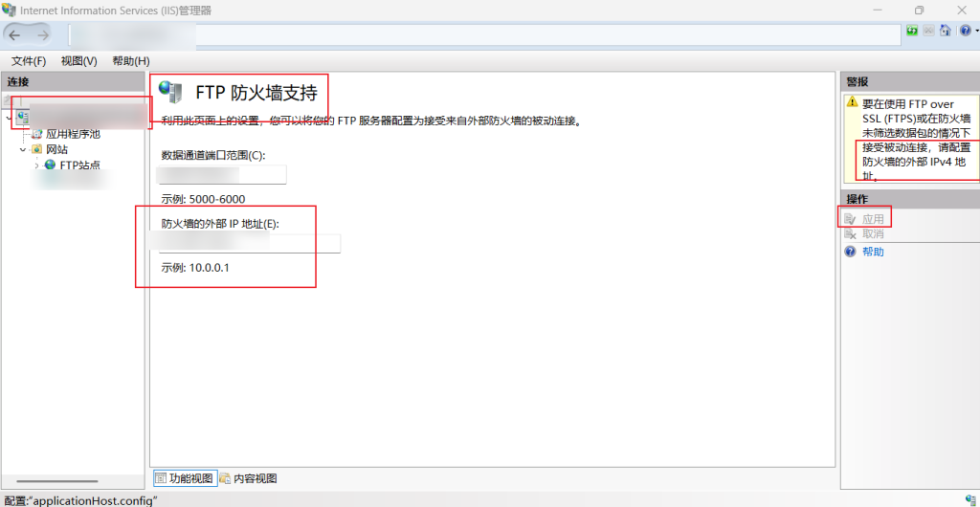Viewport: 980px width, 507px height.
Task: Click 取消 in the actions pane
Action: 873,233
